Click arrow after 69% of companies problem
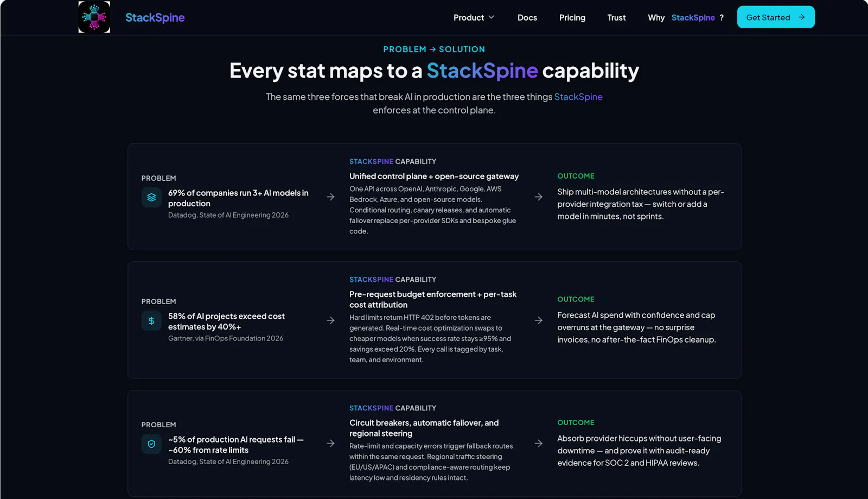The width and height of the screenshot is (868, 499). (x=330, y=197)
